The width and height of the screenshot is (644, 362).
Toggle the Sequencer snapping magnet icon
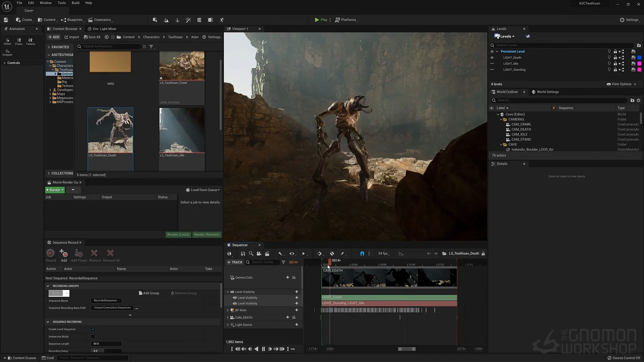pyautogui.click(x=362, y=254)
